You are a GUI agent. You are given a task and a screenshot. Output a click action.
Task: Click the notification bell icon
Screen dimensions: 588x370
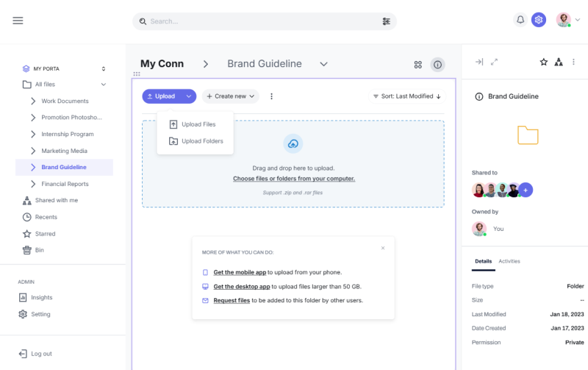coord(520,20)
